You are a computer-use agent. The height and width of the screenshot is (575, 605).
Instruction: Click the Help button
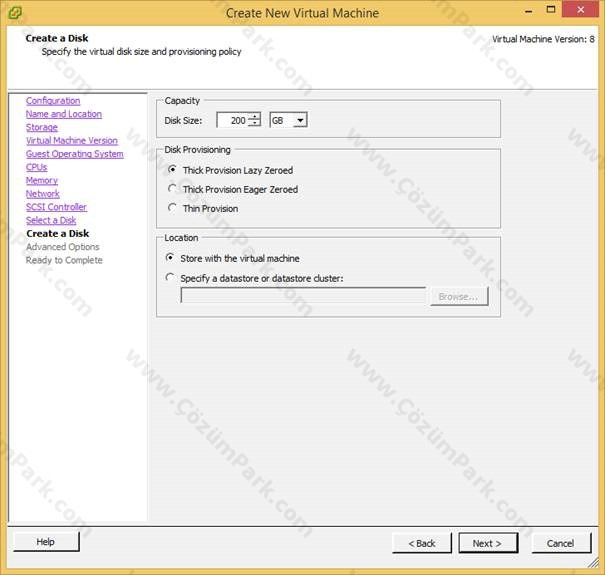[46, 542]
